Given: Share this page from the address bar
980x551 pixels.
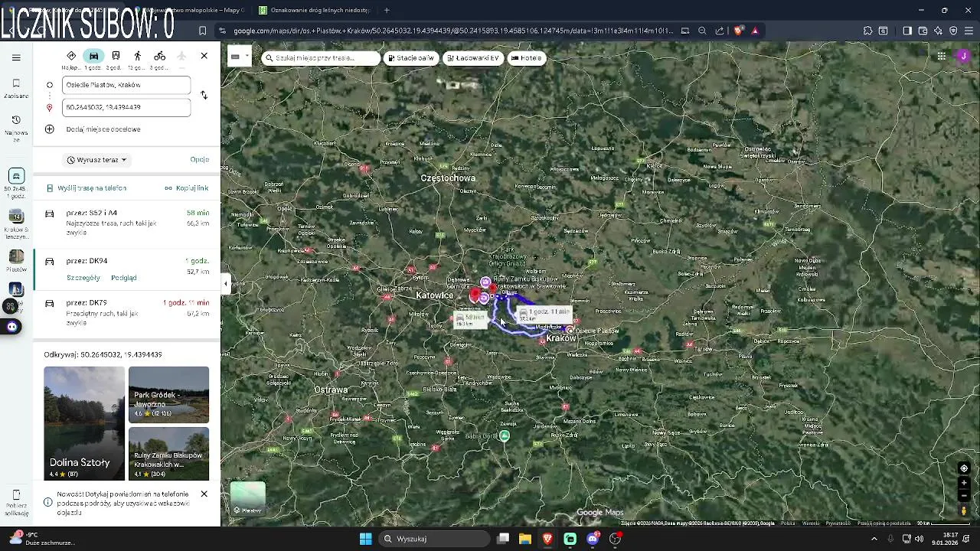Looking at the screenshot, I should (x=720, y=31).
